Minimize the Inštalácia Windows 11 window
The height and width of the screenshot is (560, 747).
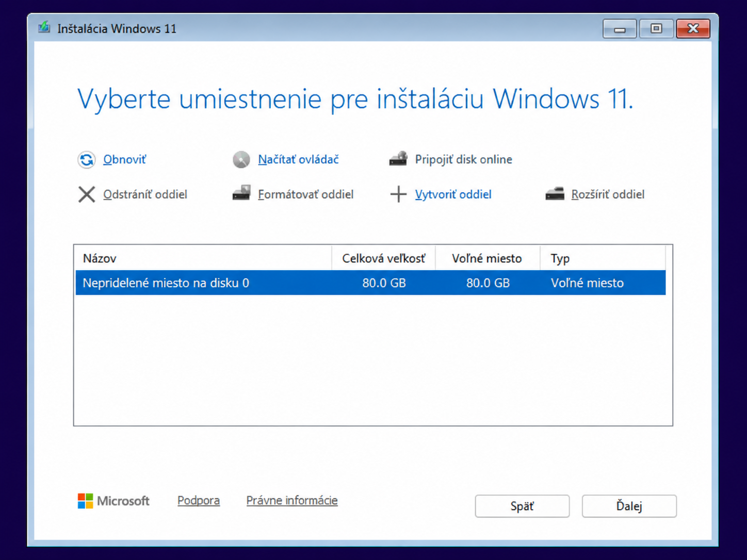(x=620, y=29)
